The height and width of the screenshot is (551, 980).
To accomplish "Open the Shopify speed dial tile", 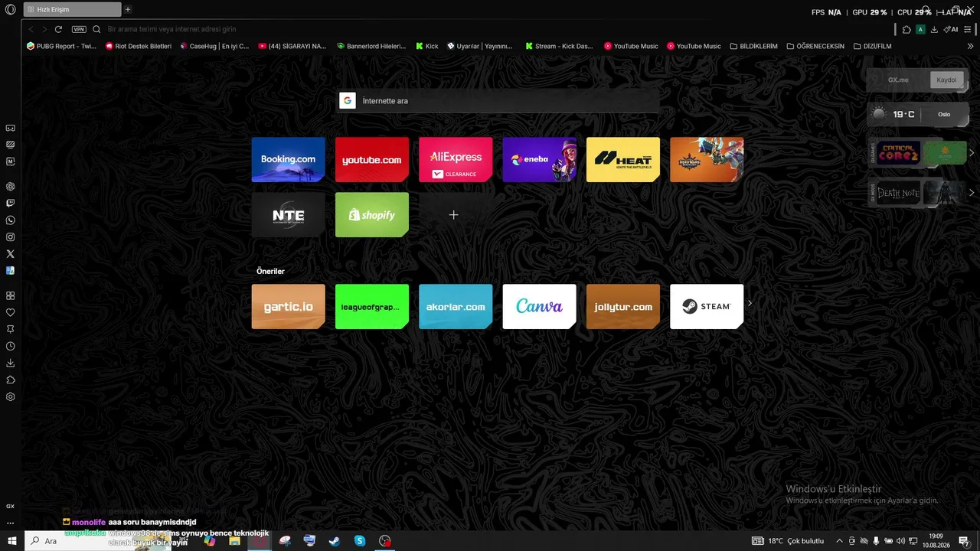I will 372,214.
